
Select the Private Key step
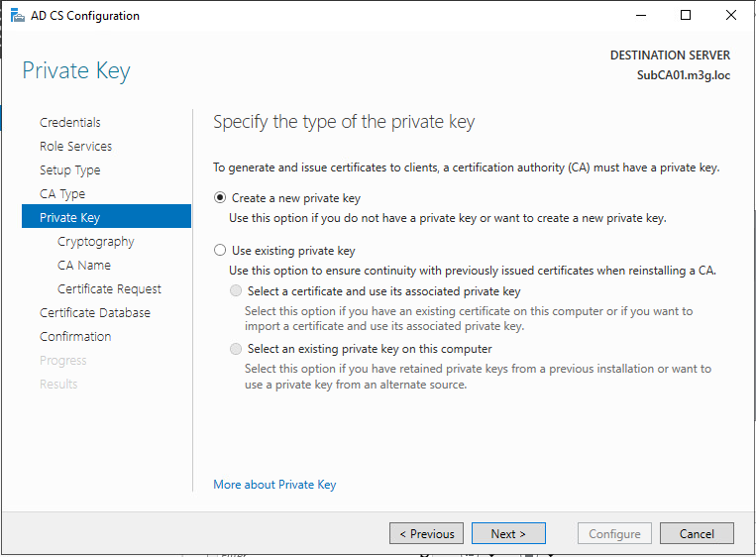coord(69,218)
